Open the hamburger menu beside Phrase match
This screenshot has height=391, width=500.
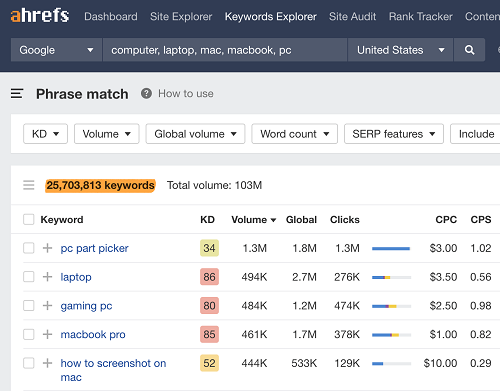point(17,94)
